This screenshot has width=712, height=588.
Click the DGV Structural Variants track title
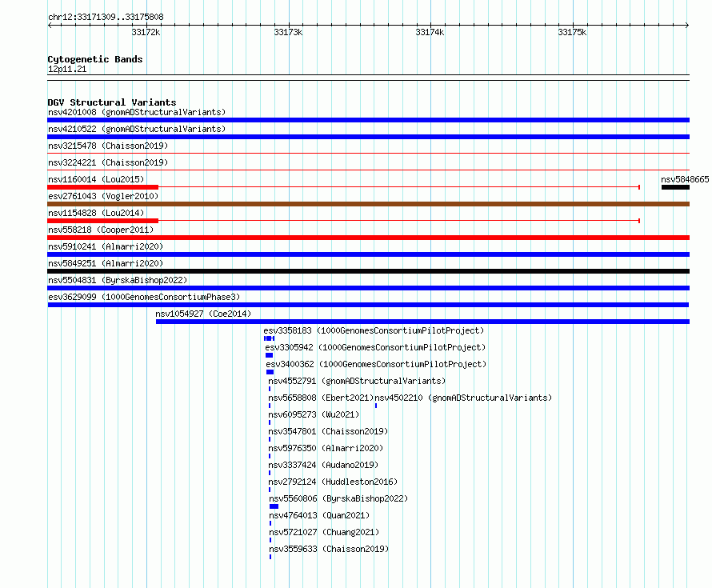coord(112,102)
